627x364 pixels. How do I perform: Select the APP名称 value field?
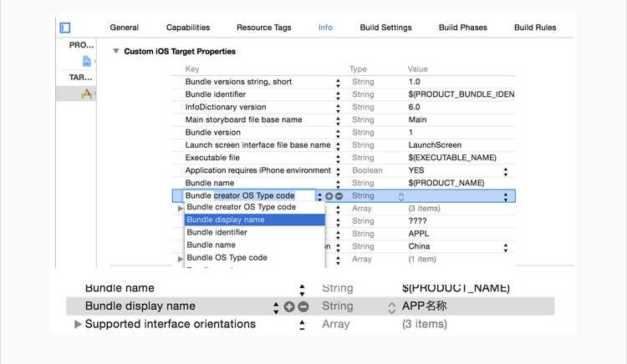tap(424, 306)
